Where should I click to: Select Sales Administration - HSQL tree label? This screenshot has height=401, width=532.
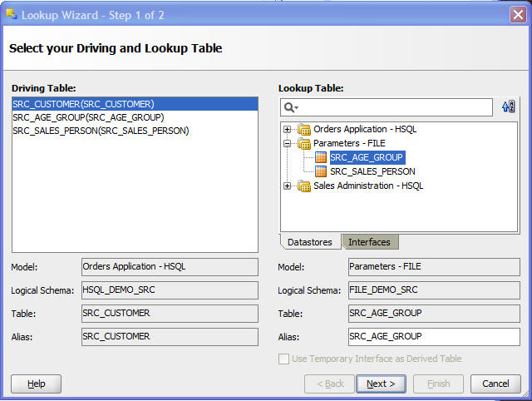[x=368, y=186]
